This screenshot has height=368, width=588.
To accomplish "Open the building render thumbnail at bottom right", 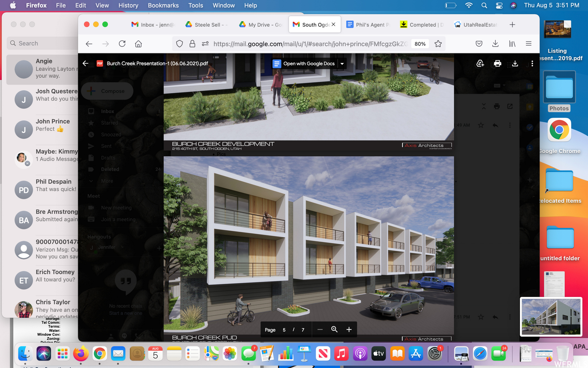I will 550,317.
